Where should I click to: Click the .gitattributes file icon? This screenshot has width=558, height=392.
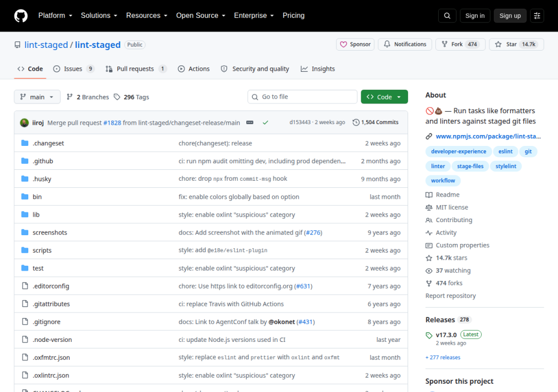(x=25, y=303)
